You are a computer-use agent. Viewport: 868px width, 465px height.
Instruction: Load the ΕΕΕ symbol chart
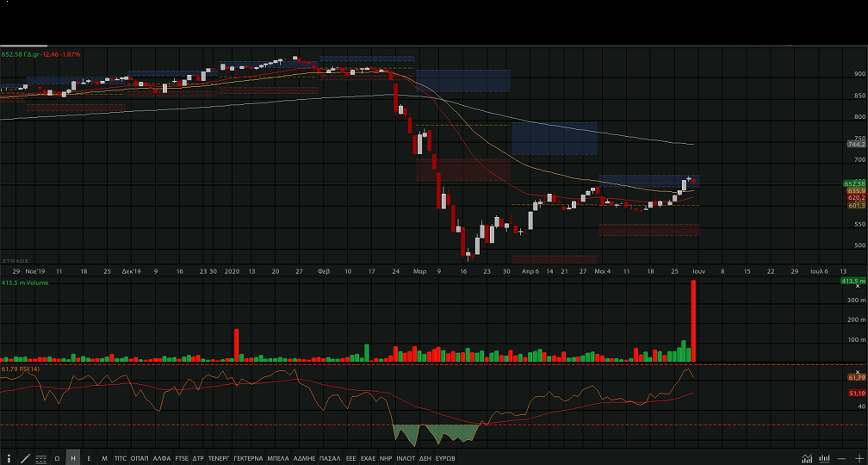351,458
